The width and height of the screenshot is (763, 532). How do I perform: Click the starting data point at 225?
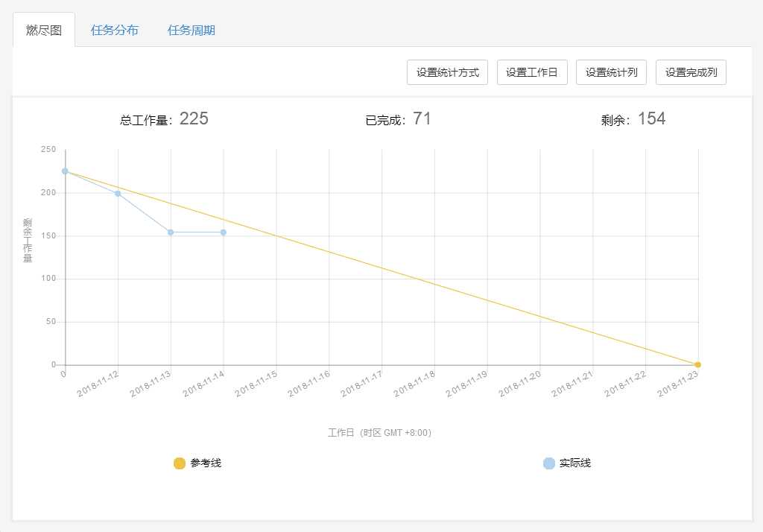pos(65,171)
